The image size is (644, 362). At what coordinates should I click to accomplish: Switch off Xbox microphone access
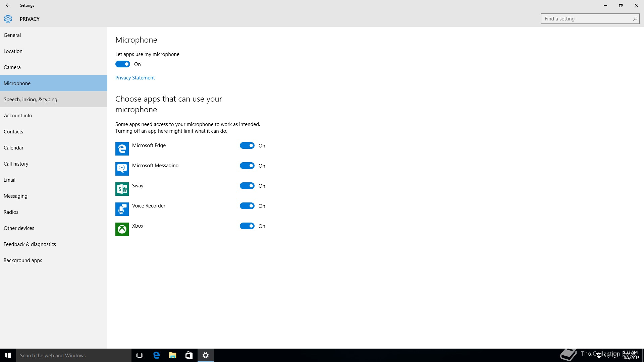[x=247, y=226]
